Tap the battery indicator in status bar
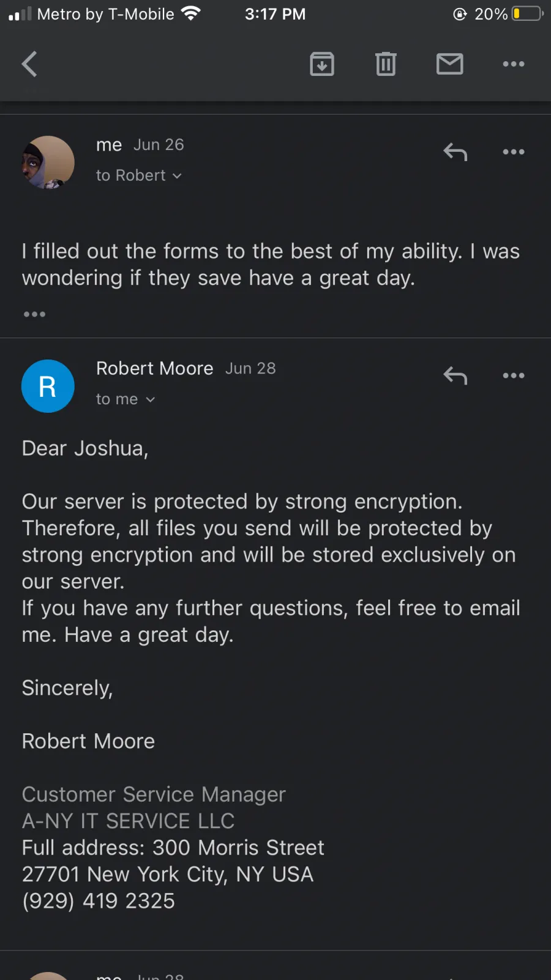The height and width of the screenshot is (980, 551). pyautogui.click(x=528, y=13)
